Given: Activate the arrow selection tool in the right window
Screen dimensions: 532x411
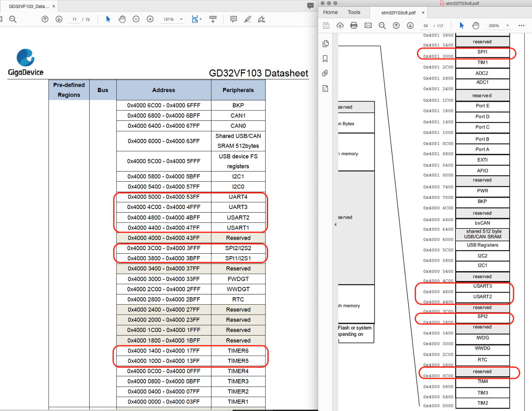Looking at the screenshot, I should coord(462,26).
